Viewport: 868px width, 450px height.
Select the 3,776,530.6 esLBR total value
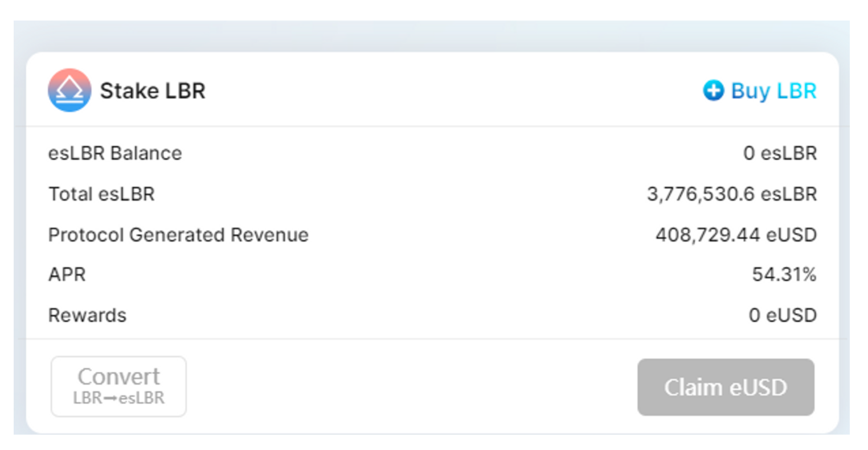coord(731,194)
